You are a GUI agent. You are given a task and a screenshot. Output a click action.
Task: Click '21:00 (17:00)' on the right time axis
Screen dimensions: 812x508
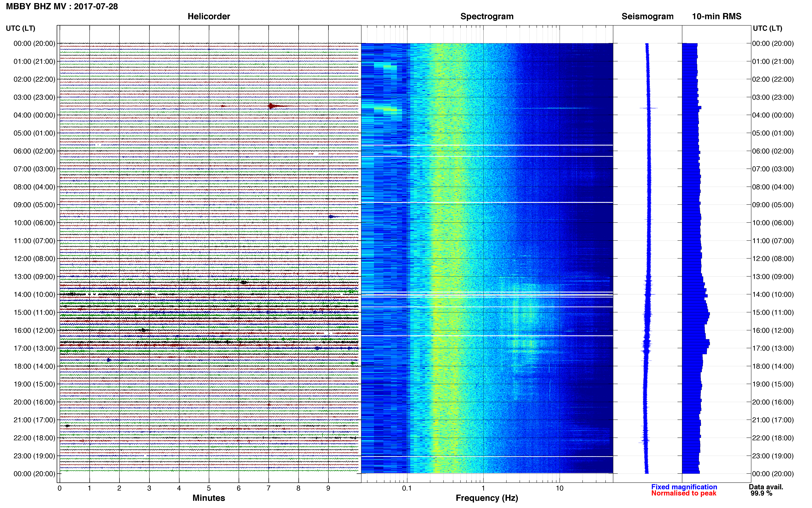(773, 420)
